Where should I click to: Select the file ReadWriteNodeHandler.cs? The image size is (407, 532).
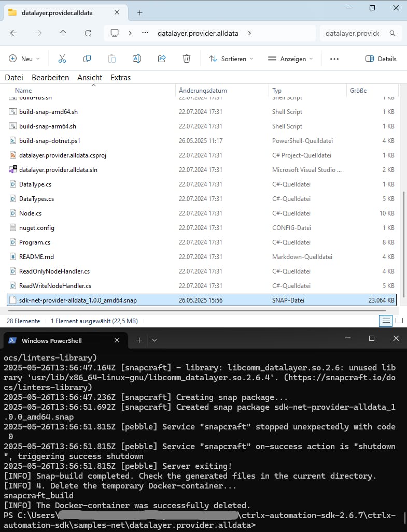[x=202, y=285]
